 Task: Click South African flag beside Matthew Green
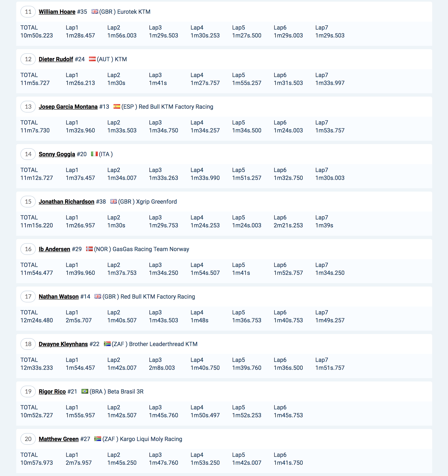coord(97,439)
